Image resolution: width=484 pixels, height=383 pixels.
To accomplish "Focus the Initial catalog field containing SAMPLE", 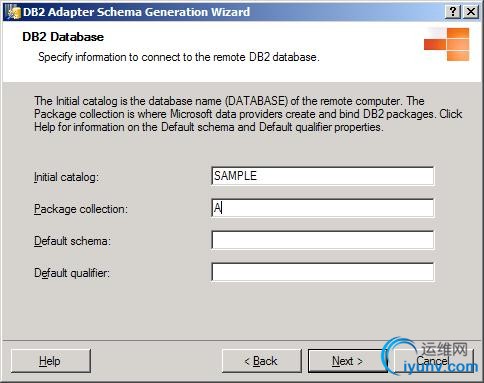I will 322,176.
